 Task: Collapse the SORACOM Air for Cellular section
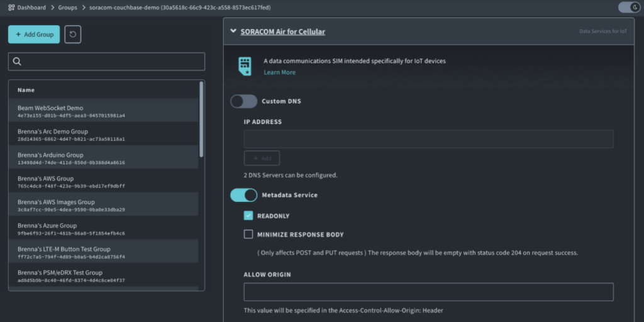pos(233,31)
